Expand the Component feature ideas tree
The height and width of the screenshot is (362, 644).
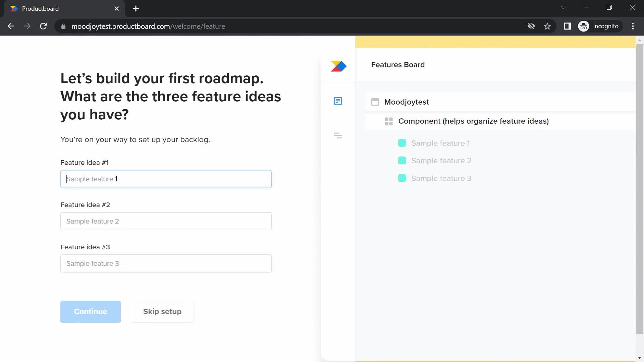click(x=389, y=121)
